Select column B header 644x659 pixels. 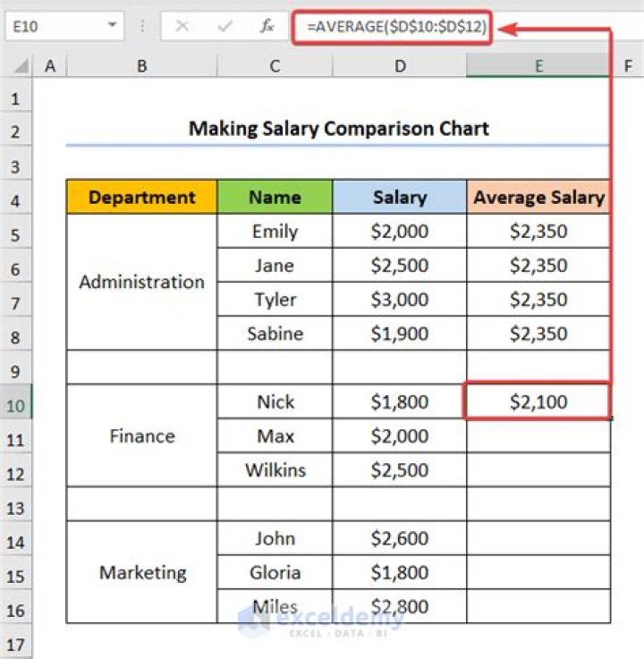click(x=141, y=66)
